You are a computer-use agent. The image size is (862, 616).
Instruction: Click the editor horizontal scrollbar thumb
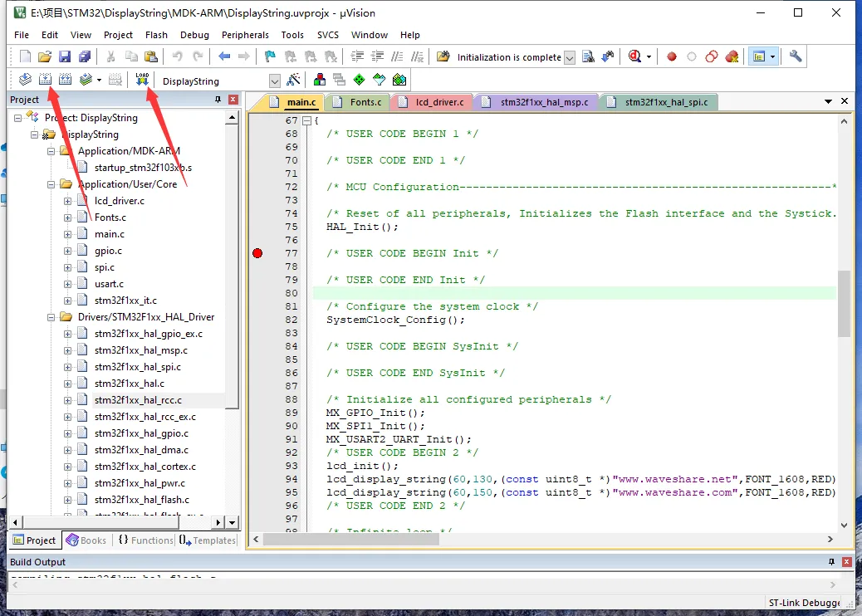(x=350, y=540)
